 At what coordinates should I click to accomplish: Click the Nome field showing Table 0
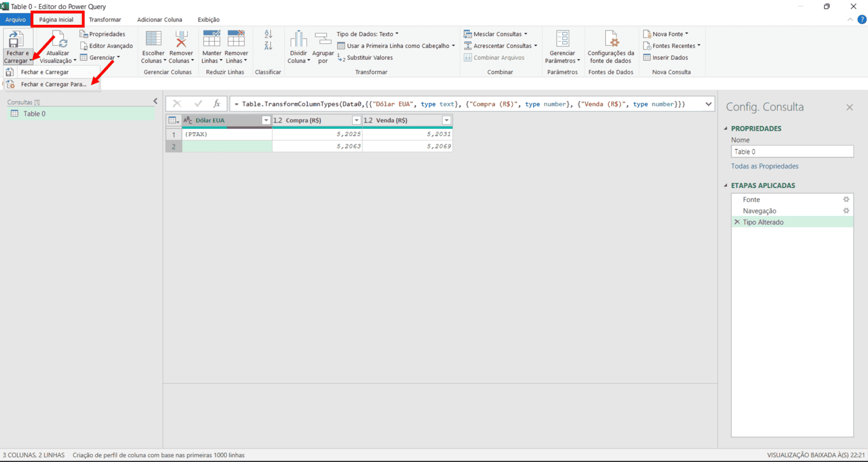tap(792, 151)
